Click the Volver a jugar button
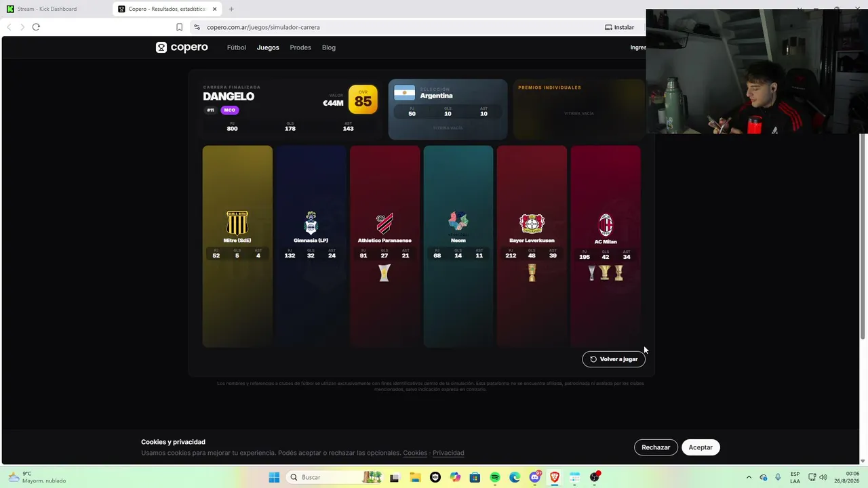Image resolution: width=868 pixels, height=488 pixels. coord(614,359)
